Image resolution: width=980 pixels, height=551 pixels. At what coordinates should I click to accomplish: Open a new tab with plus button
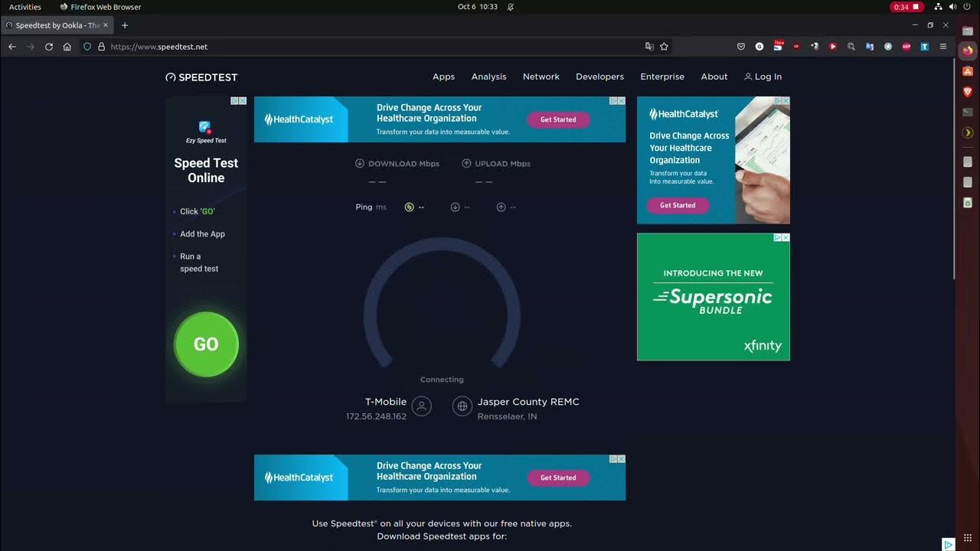tap(125, 25)
